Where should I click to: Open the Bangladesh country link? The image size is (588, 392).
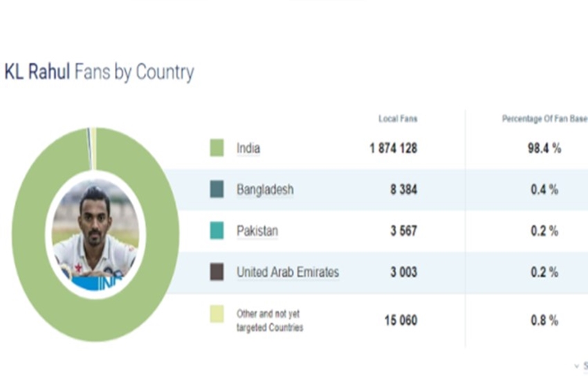[265, 189]
